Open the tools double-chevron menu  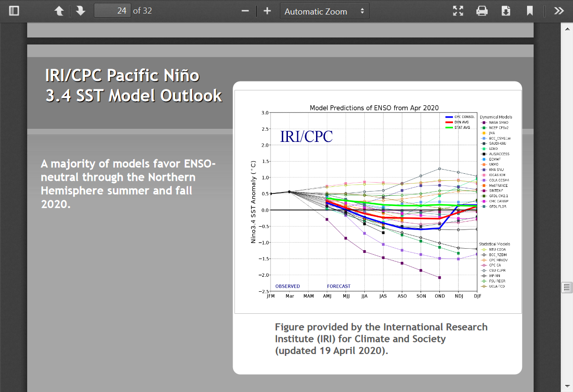coord(558,11)
